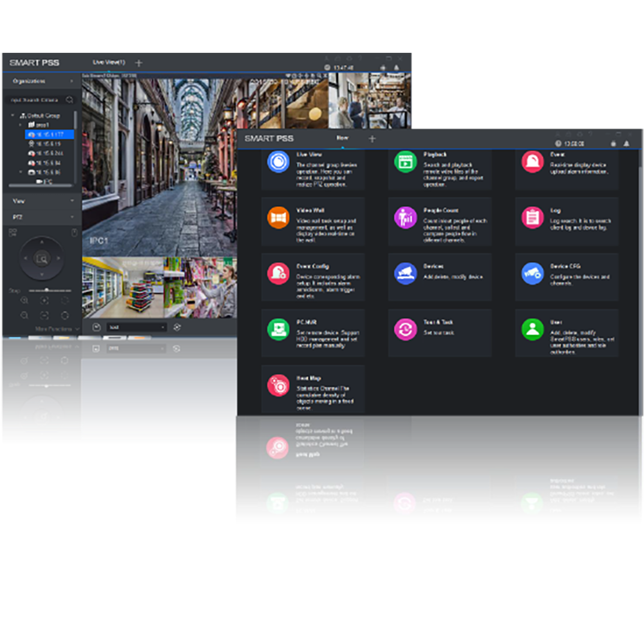644x644 pixels.
Task: Expand More Functions in the PTZ panel
Action: pyautogui.click(x=57, y=329)
